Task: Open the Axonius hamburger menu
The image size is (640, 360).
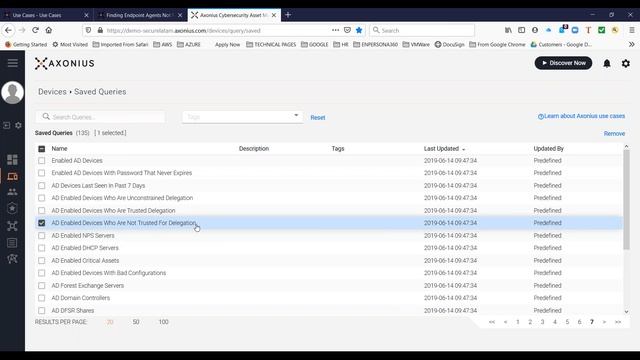Action: point(13,63)
